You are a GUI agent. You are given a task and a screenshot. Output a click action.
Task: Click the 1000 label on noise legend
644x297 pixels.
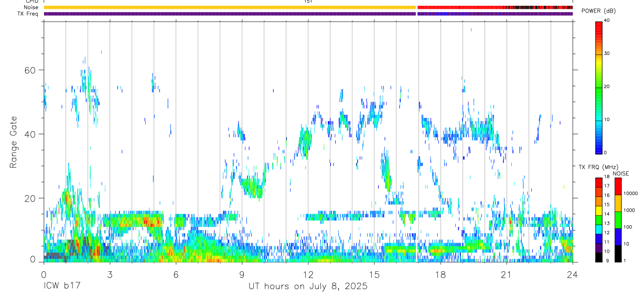pyautogui.click(x=629, y=210)
